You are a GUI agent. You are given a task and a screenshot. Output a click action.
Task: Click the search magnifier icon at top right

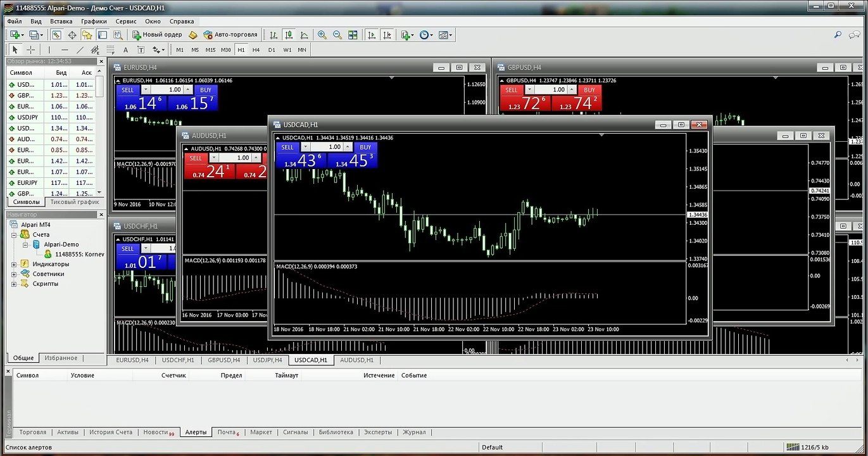pos(838,35)
